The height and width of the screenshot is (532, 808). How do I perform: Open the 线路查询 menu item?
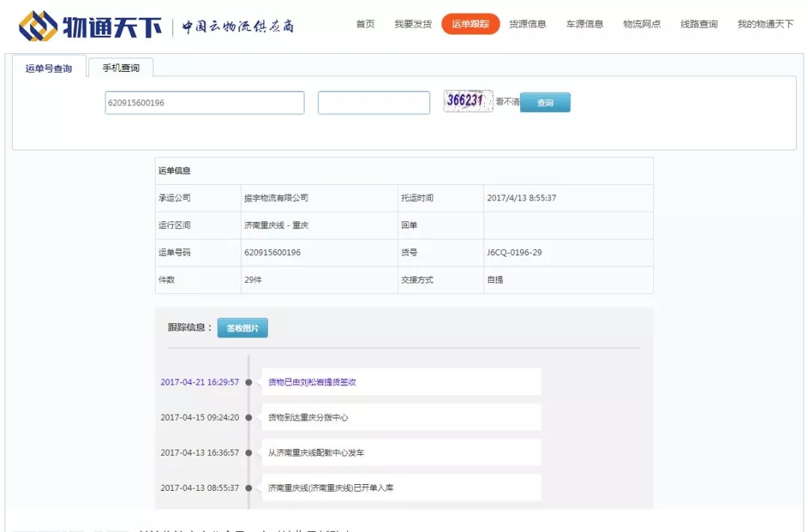(699, 24)
